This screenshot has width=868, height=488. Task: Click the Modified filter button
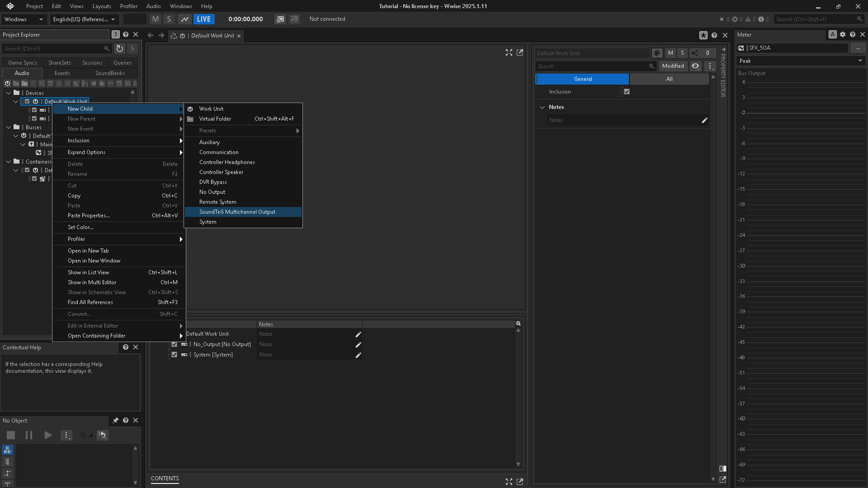[673, 66]
